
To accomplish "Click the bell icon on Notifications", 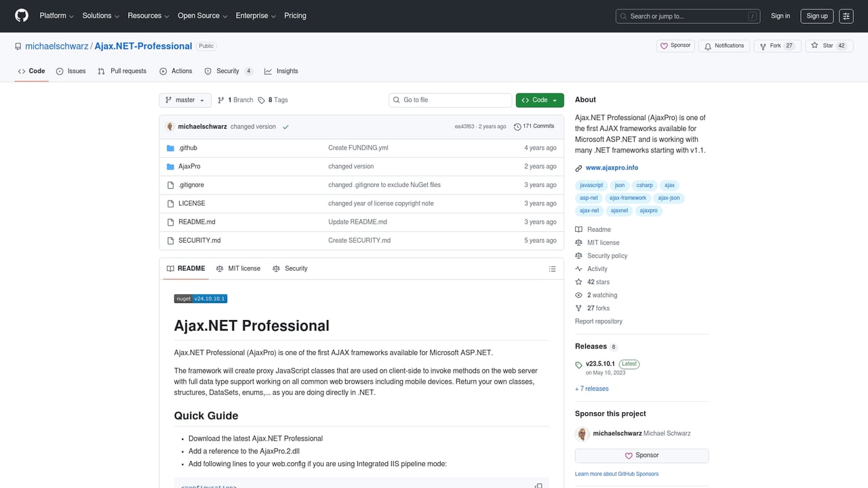I will (707, 46).
